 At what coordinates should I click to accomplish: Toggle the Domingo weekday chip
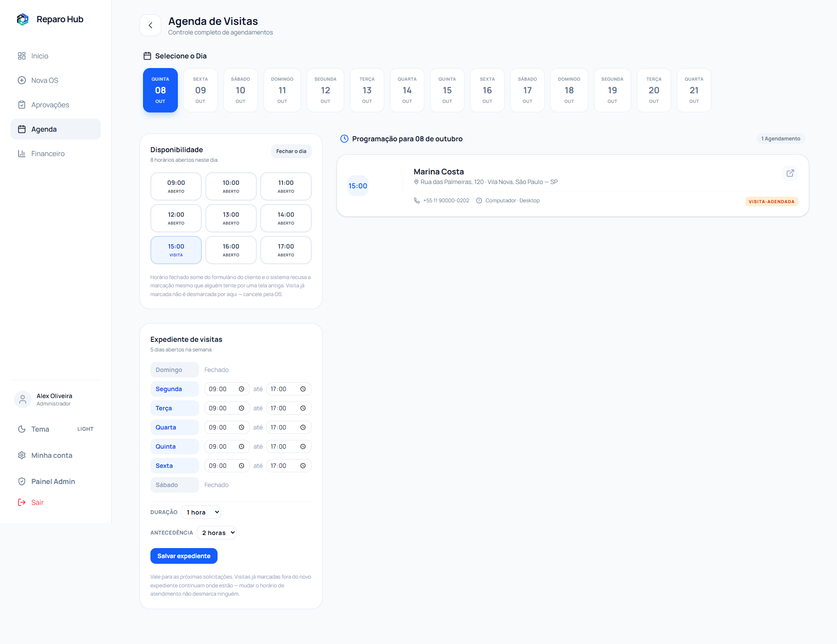[x=174, y=370]
